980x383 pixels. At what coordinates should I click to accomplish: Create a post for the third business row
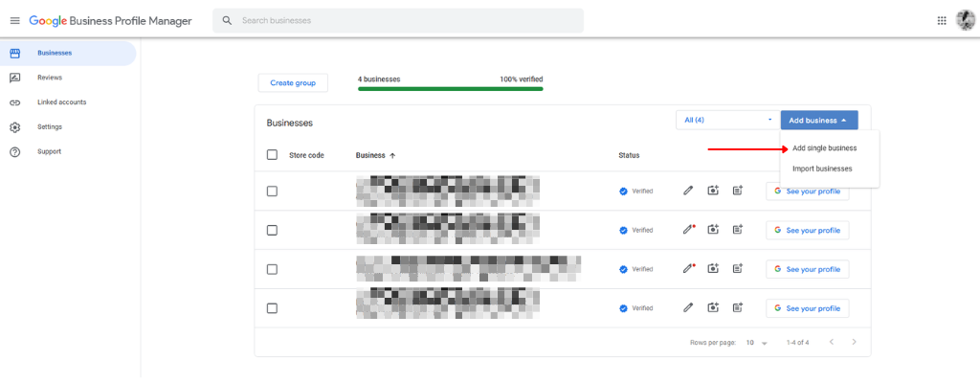[738, 268]
